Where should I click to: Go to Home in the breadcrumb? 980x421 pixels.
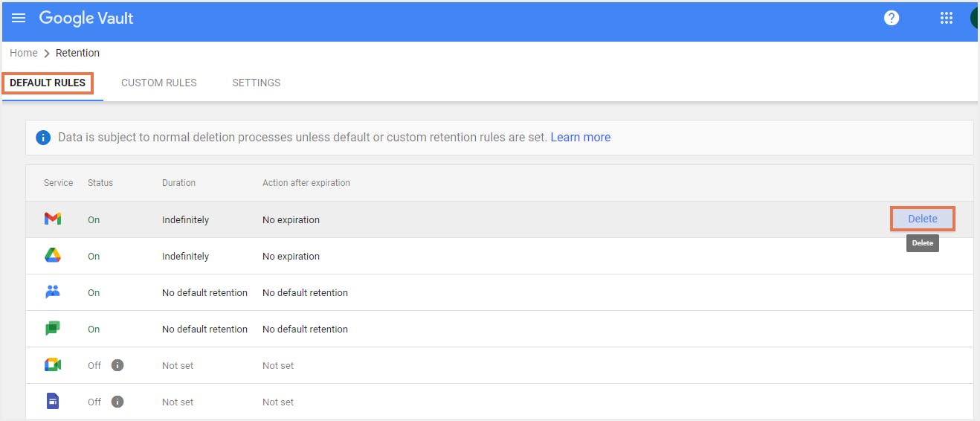pos(24,53)
